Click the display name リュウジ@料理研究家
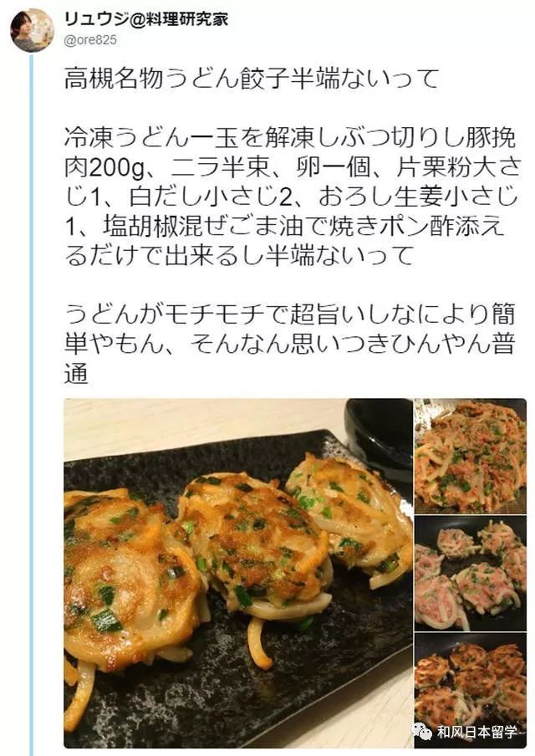Screen dimensions: 535x756 tap(146, 19)
